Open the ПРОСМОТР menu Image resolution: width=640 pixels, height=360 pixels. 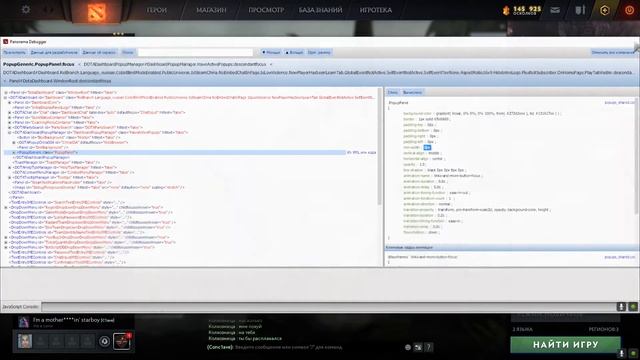(x=266, y=10)
